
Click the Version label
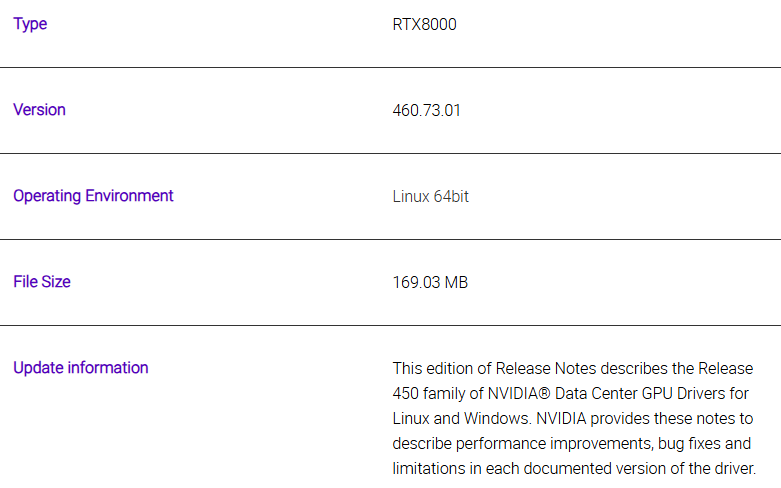(39, 110)
